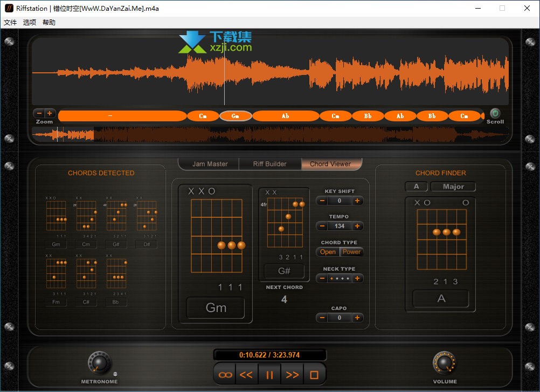
Task: Jump to the long Ab chord timeline segment
Action: pos(286,116)
